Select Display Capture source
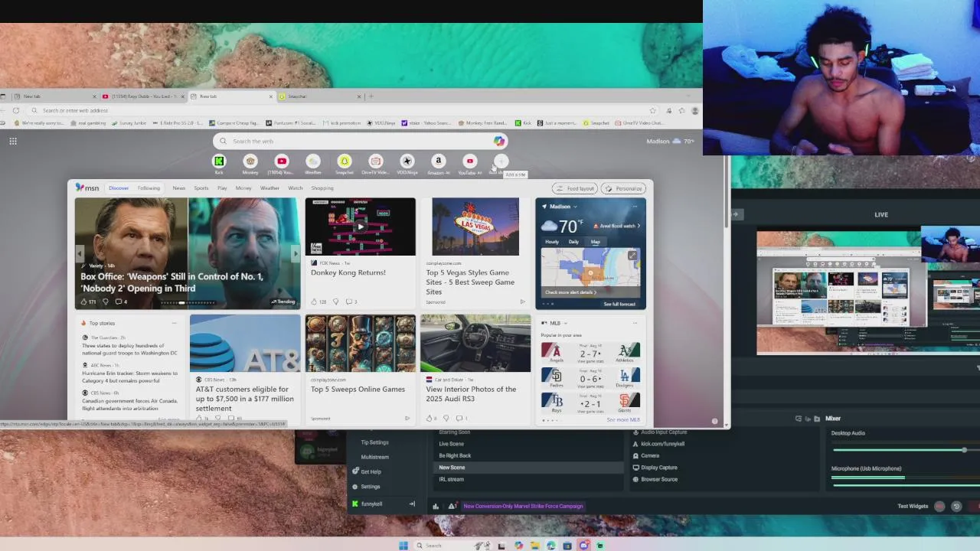 coord(659,468)
